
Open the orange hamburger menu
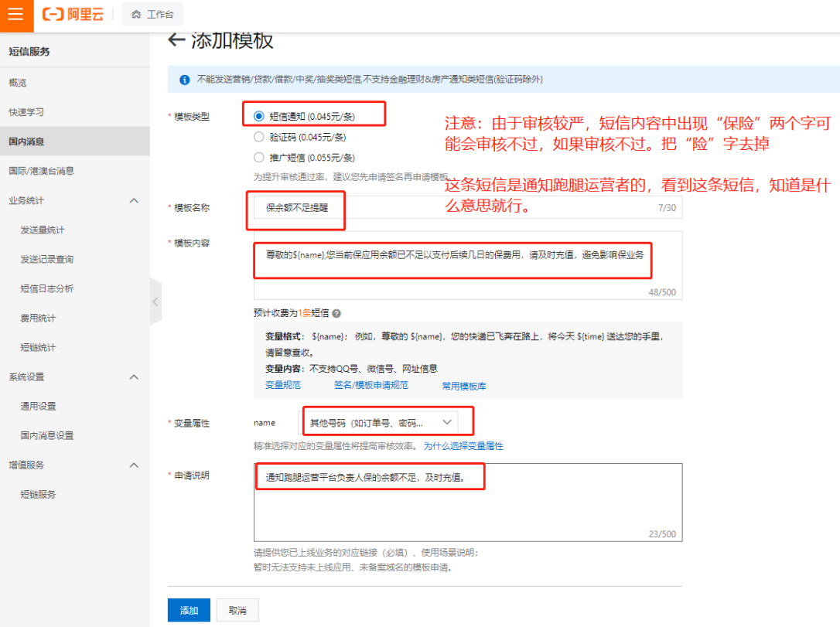tap(16, 15)
